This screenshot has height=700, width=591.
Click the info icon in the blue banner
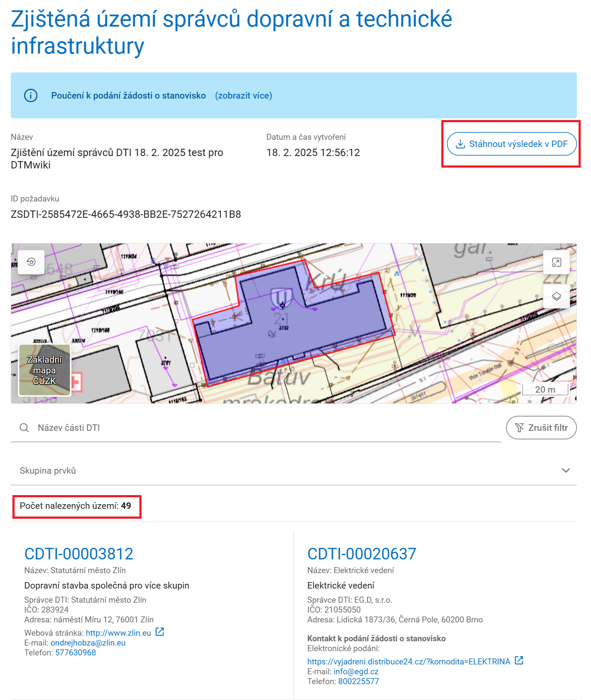click(30, 96)
